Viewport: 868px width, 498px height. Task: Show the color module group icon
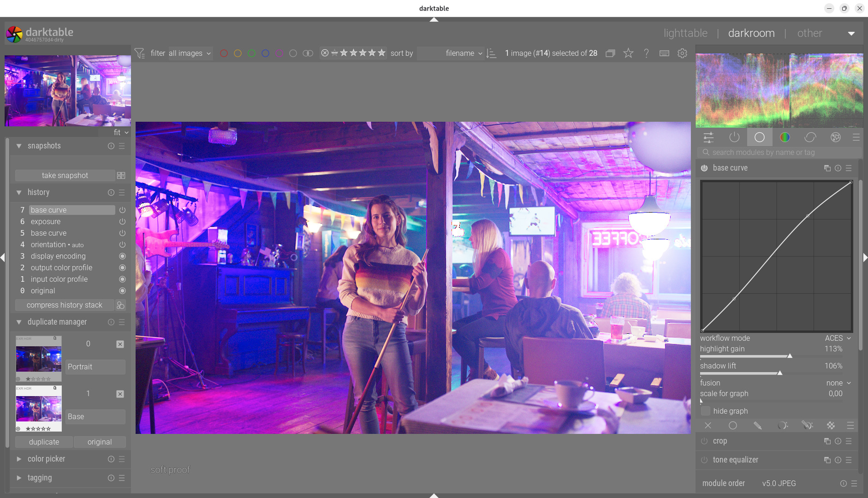785,137
